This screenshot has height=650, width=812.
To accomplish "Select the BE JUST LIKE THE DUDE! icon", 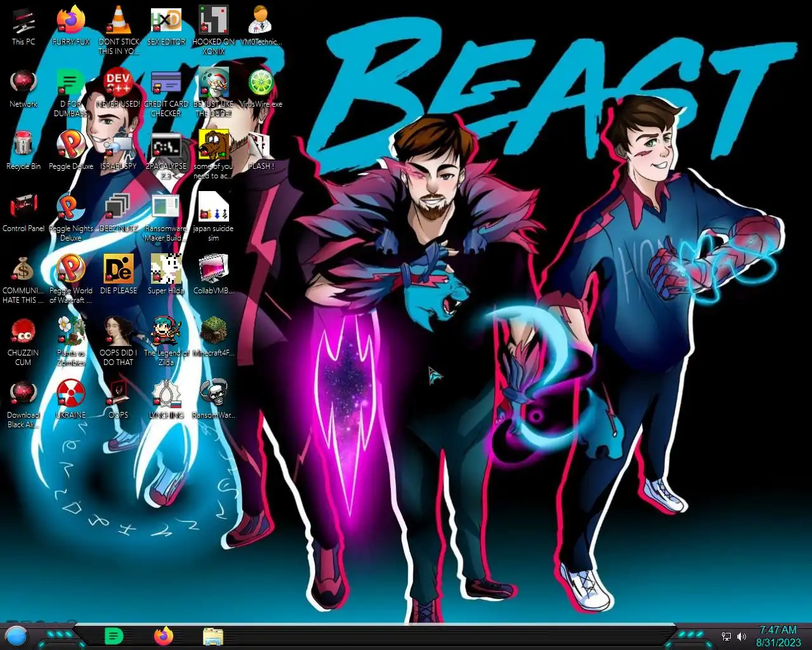I will pos(214,93).
